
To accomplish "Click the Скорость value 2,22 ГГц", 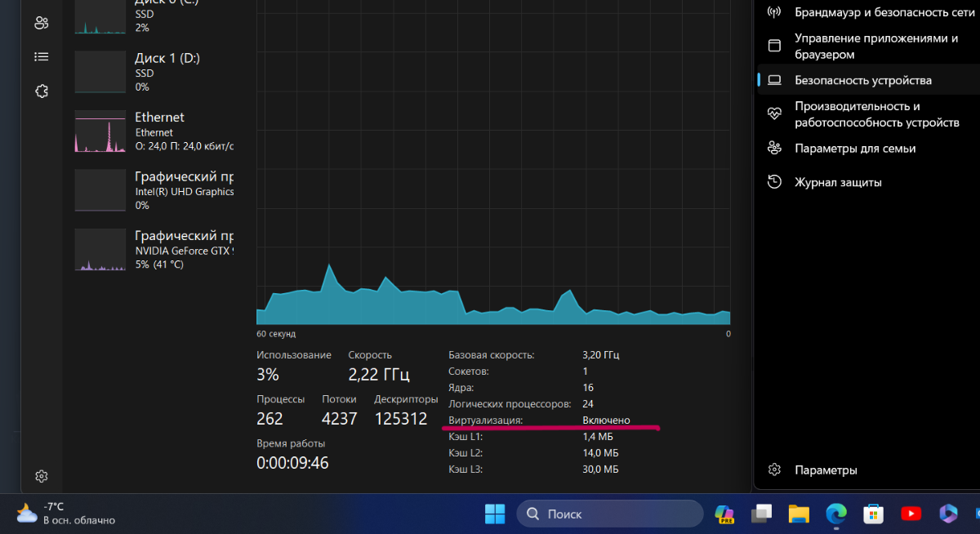I will tap(379, 375).
